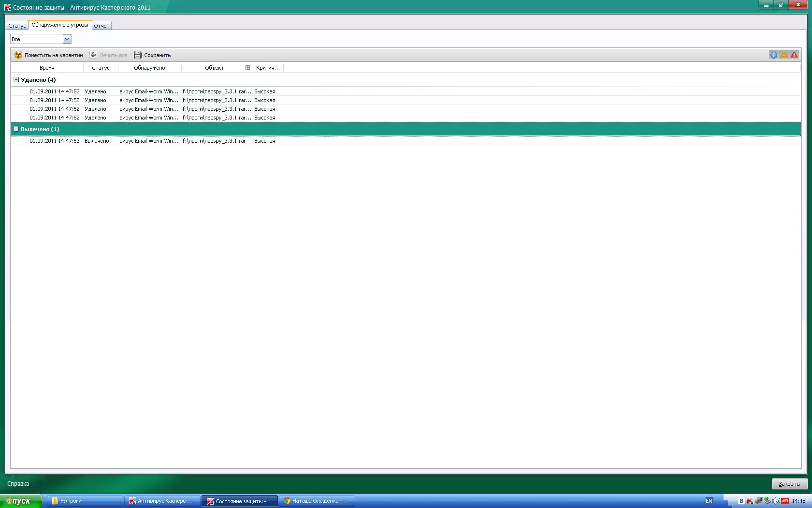Collapse the 'Вылечено (1)' group
The height and width of the screenshot is (508, 812).
pyautogui.click(x=16, y=129)
